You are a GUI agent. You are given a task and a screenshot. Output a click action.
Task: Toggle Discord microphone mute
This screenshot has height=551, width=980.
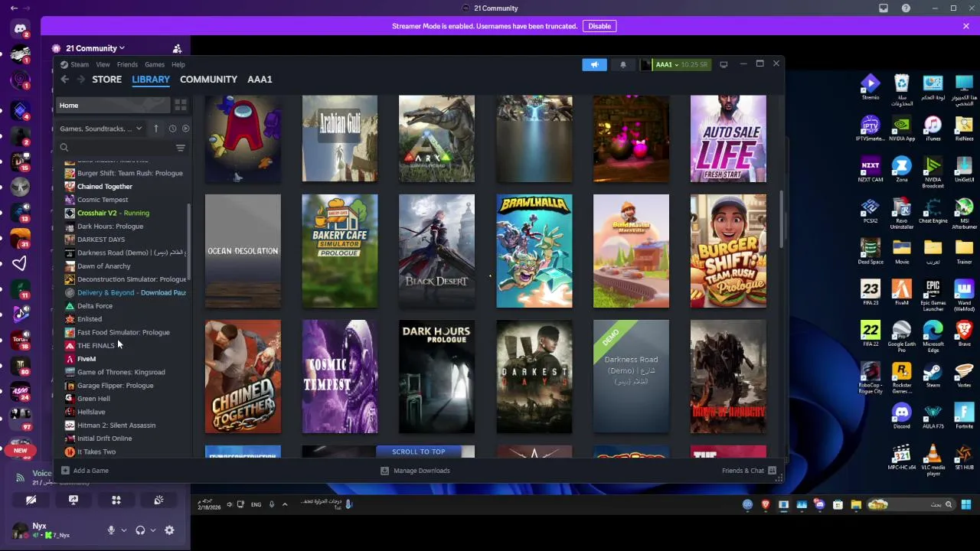[111, 530]
